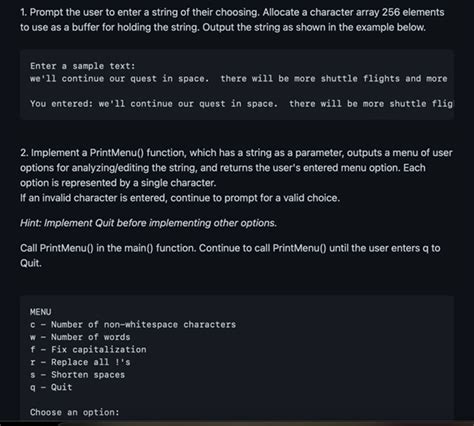Click 'r - Replace all !'s' line
474x426 pixels.
point(80,362)
